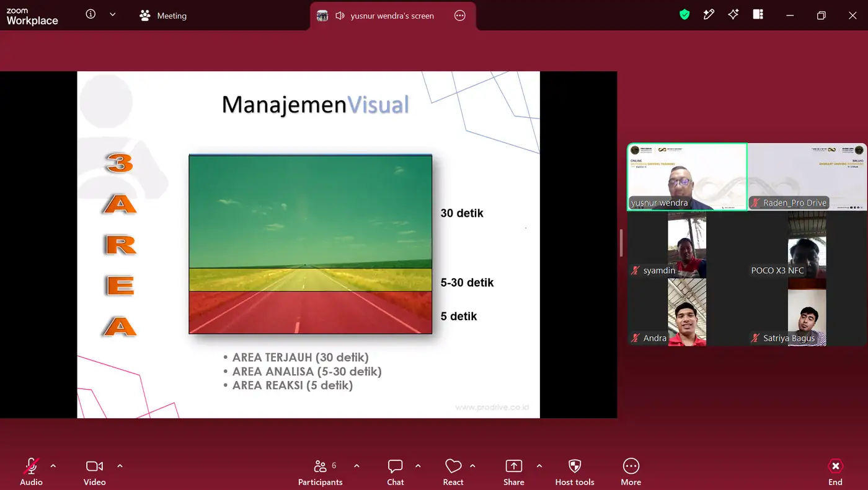
Task: Change the view layout icon
Action: [x=758, y=15]
